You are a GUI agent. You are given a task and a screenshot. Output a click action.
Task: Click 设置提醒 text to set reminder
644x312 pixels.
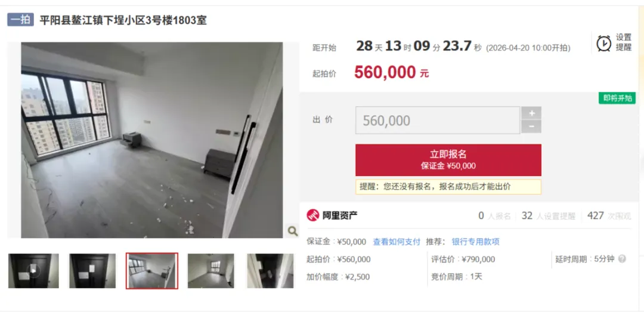[624, 42]
